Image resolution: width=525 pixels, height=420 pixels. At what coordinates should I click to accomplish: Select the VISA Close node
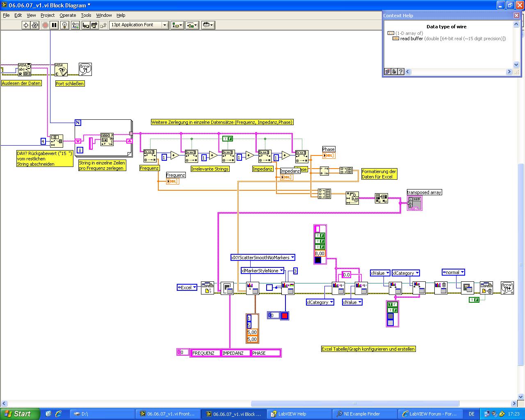click(61, 70)
